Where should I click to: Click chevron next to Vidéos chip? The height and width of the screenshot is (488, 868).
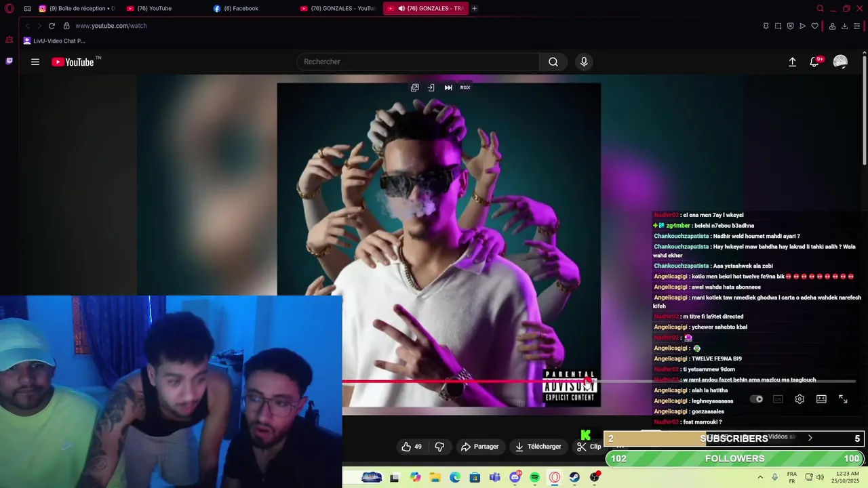coord(810,438)
